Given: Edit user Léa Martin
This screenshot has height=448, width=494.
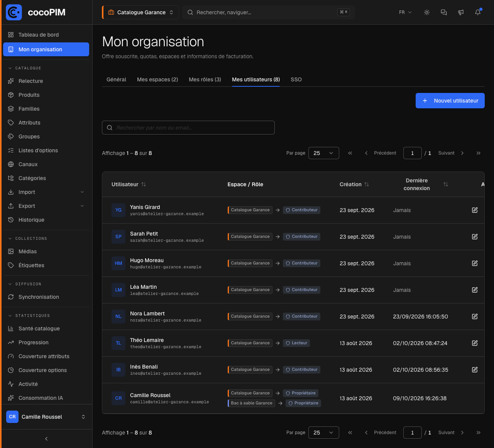Looking at the screenshot, I should pos(475,290).
